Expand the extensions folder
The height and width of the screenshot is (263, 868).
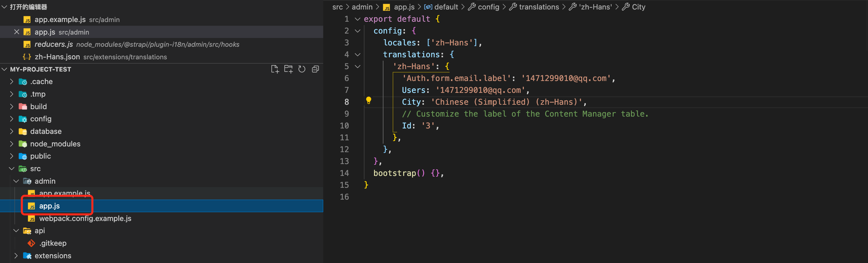tap(16, 256)
